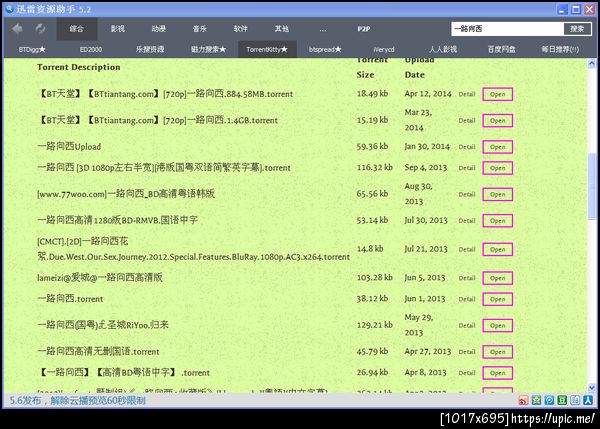Open the 129.21 kb RiYoo torrent
This screenshot has height=429, width=600.
tap(497, 326)
